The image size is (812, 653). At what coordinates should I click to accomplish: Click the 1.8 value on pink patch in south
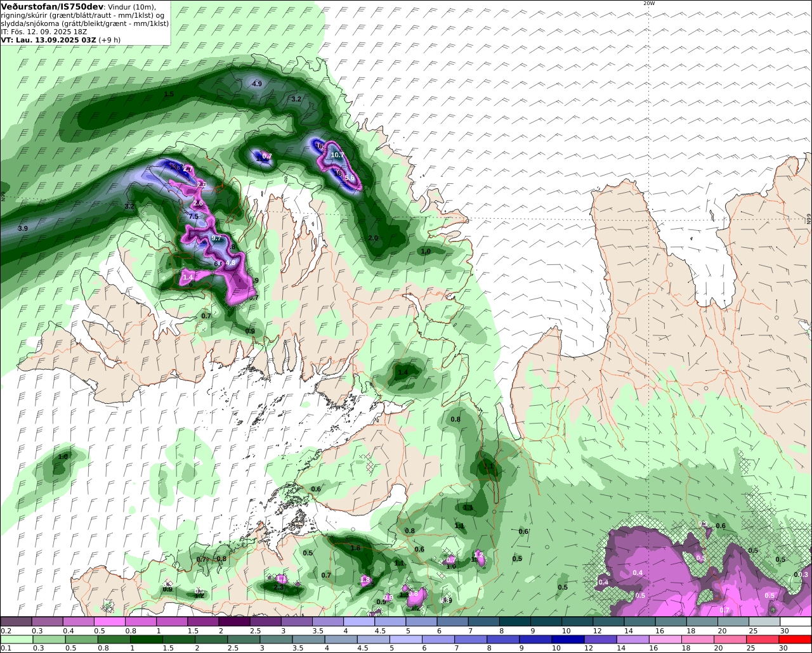click(365, 579)
